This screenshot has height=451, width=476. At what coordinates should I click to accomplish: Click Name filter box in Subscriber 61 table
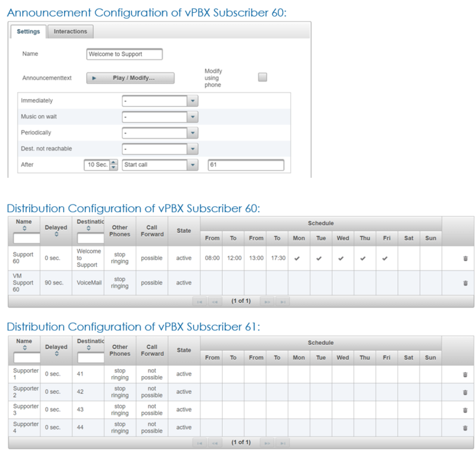tap(27, 358)
